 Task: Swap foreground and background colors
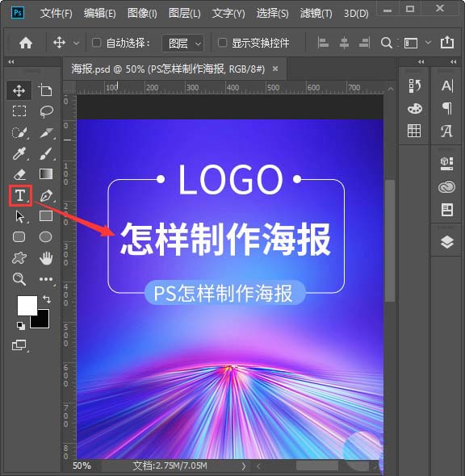click(47, 299)
